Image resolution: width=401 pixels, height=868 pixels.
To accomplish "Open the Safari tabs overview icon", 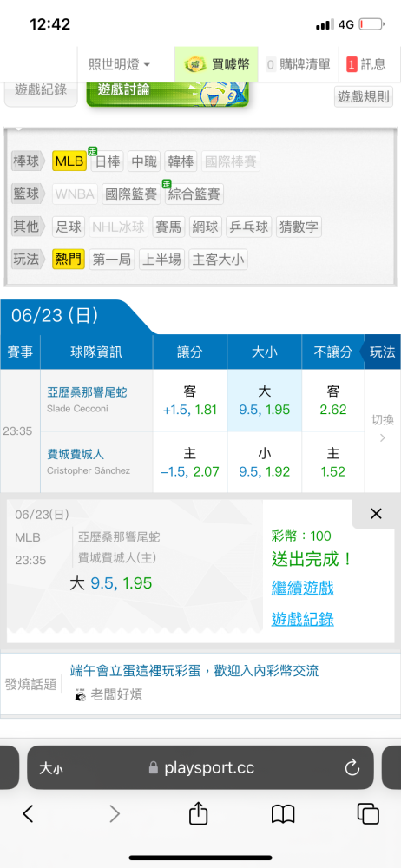I will 368,814.
